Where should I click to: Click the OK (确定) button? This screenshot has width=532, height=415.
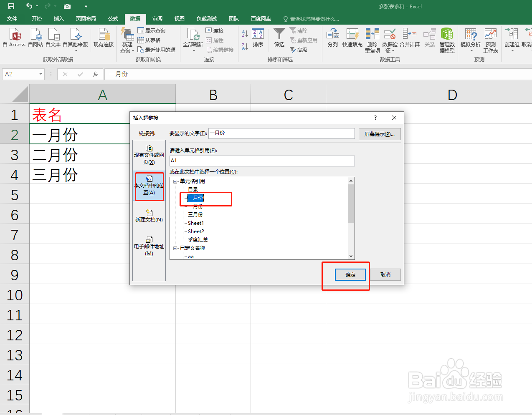pyautogui.click(x=350, y=275)
